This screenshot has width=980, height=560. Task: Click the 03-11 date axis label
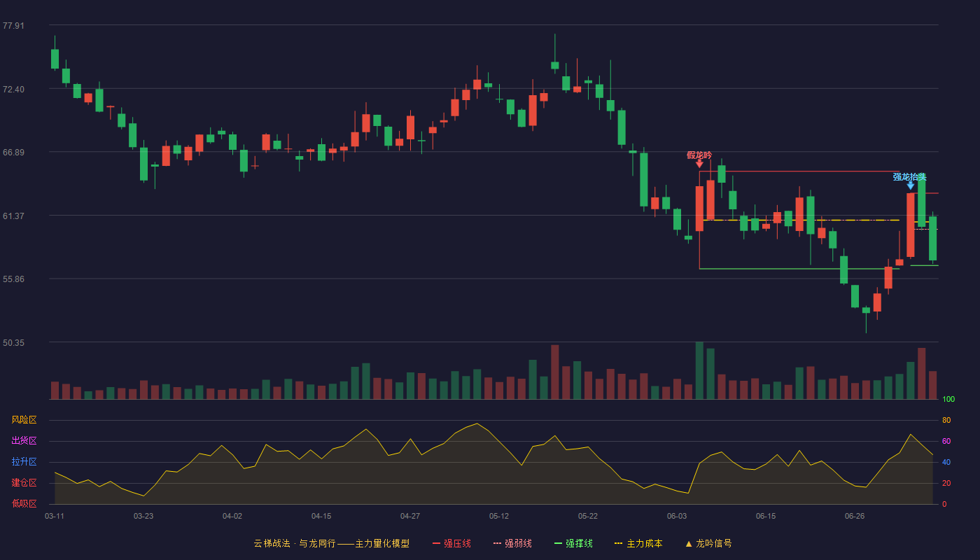(55, 516)
